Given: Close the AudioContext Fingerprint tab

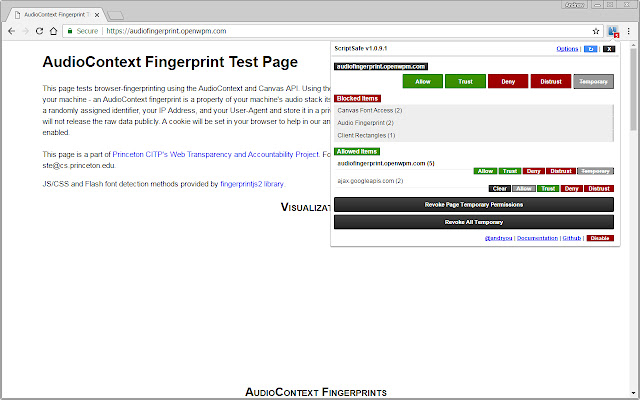Looking at the screenshot, I should (97, 15).
